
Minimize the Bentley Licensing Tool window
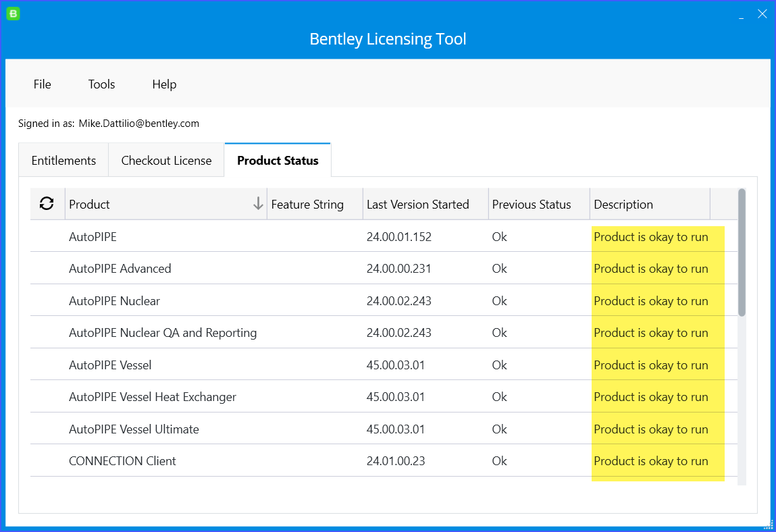742,14
